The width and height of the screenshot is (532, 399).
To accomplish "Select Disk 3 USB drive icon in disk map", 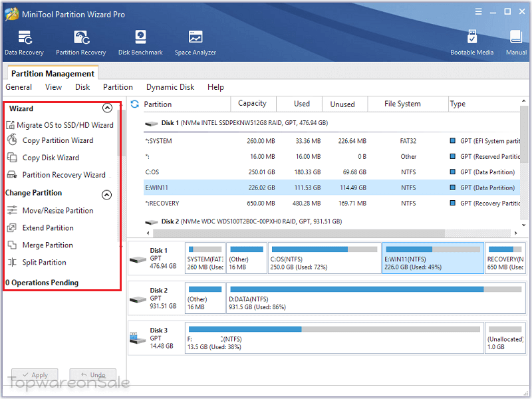I will pyautogui.click(x=137, y=338).
